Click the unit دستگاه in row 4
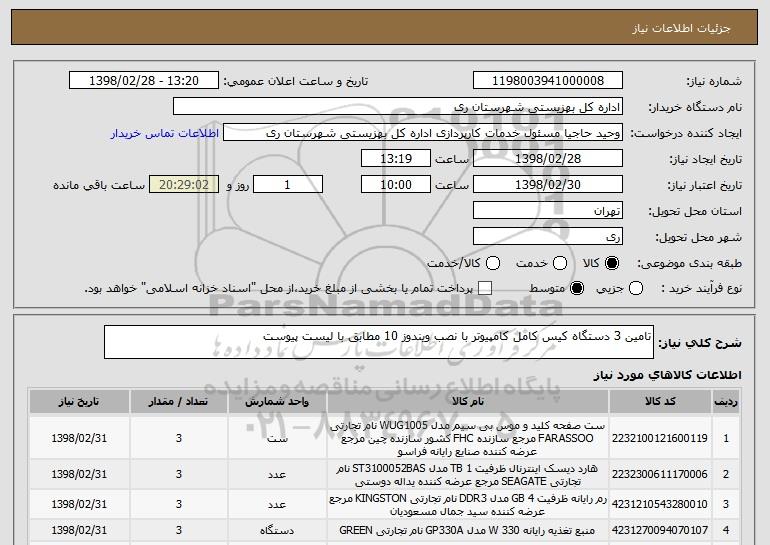Viewport: 770px width, 545px height. click(x=277, y=530)
